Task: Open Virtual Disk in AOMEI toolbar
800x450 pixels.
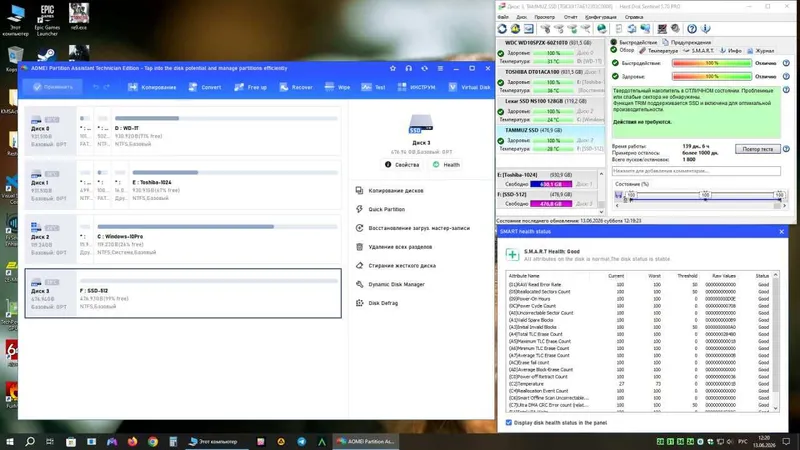Action: click(469, 87)
